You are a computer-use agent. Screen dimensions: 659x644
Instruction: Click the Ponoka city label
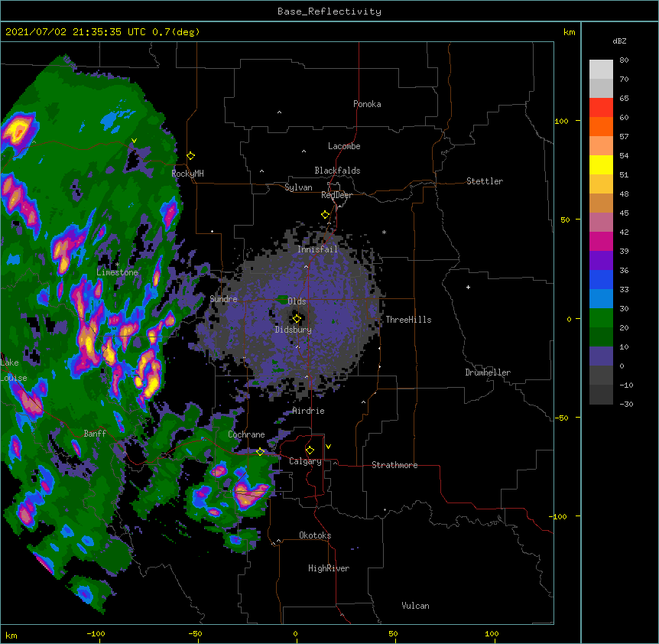point(367,104)
